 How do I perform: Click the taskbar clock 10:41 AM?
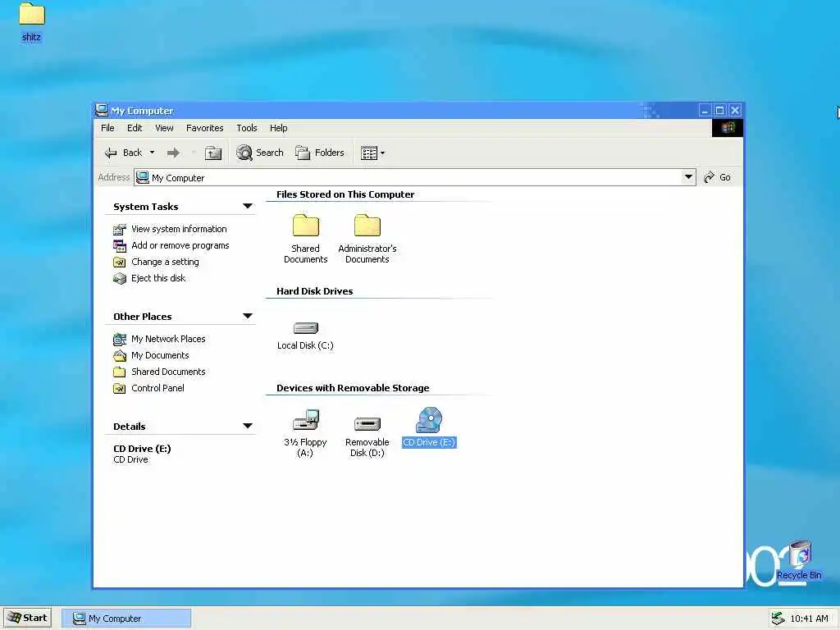point(809,619)
